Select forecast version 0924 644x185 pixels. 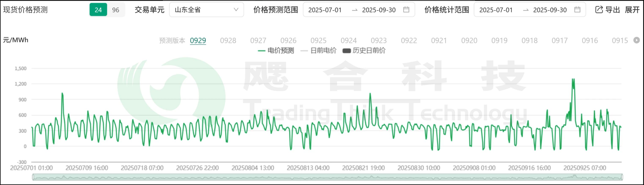click(x=349, y=40)
